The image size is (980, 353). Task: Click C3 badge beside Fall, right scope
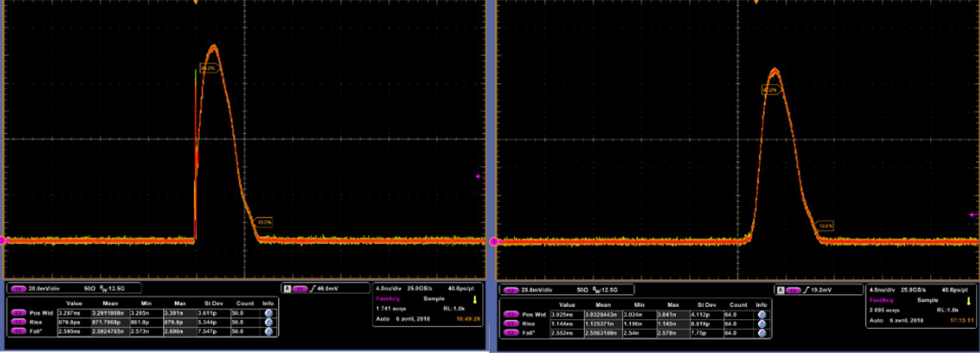click(x=511, y=333)
